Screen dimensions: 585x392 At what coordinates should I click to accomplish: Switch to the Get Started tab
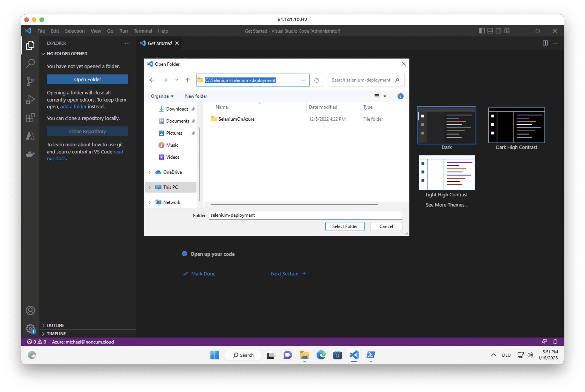click(x=160, y=43)
